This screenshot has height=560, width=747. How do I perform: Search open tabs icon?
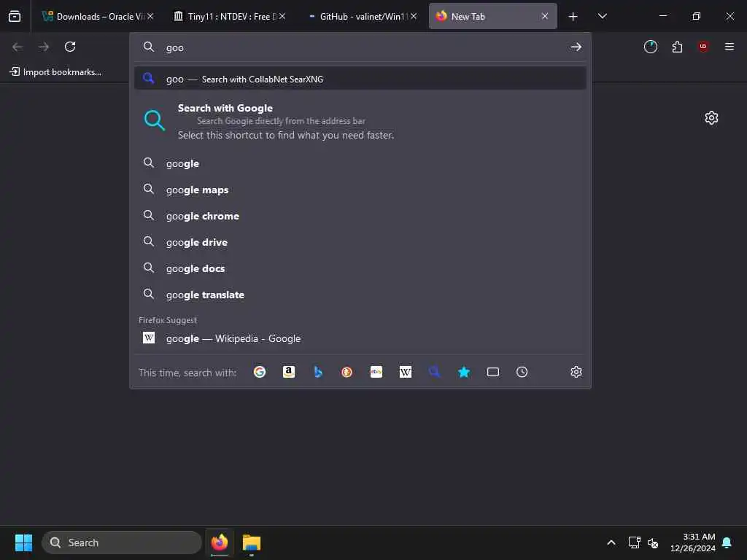(493, 372)
